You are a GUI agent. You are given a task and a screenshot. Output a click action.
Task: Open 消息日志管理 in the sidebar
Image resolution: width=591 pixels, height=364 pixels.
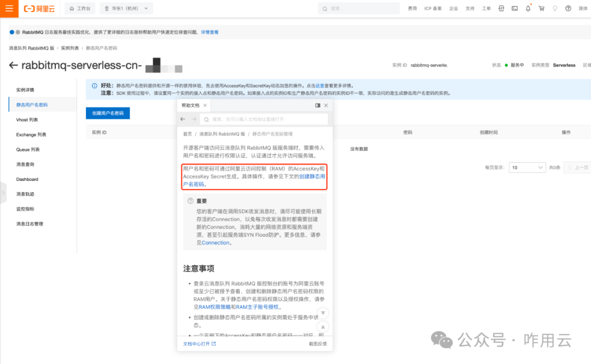pyautogui.click(x=30, y=224)
